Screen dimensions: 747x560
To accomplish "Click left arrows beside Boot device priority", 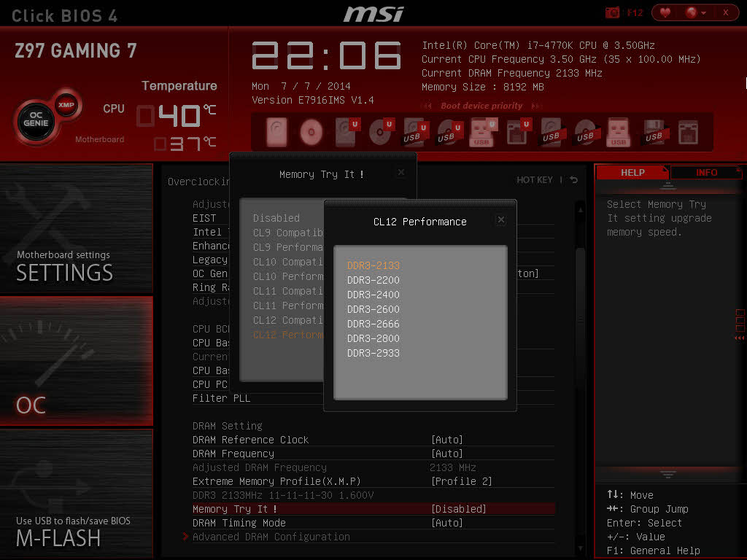I will (427, 106).
